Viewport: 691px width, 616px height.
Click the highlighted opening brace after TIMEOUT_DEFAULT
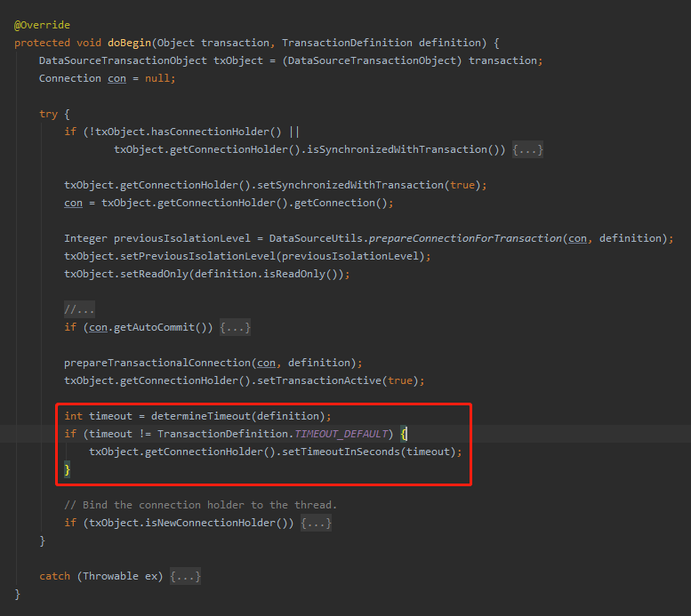click(404, 434)
